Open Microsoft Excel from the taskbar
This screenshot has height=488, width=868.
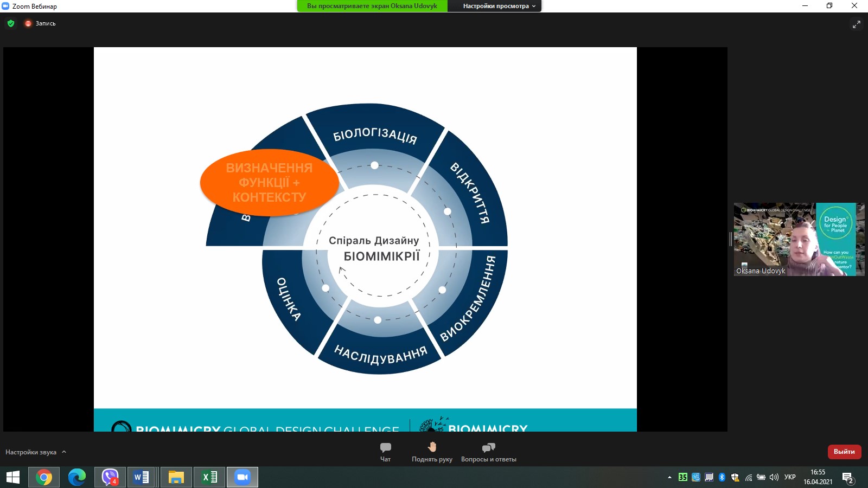click(209, 477)
